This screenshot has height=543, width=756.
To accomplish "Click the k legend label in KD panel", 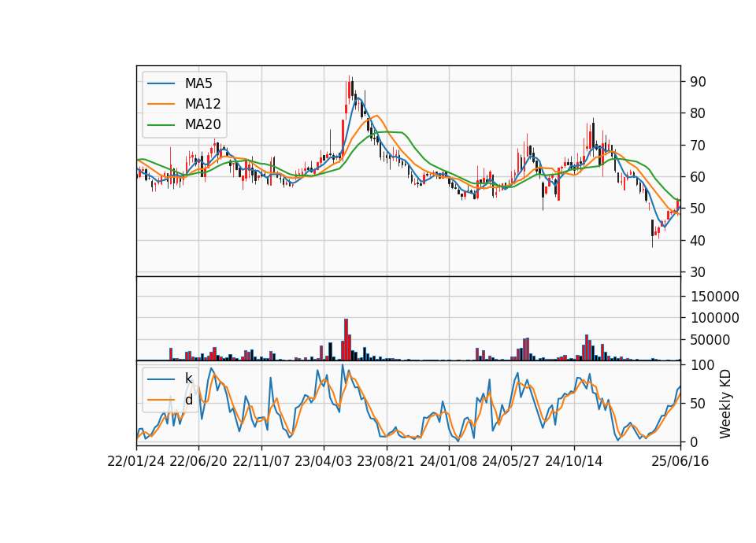I will [x=188, y=379].
